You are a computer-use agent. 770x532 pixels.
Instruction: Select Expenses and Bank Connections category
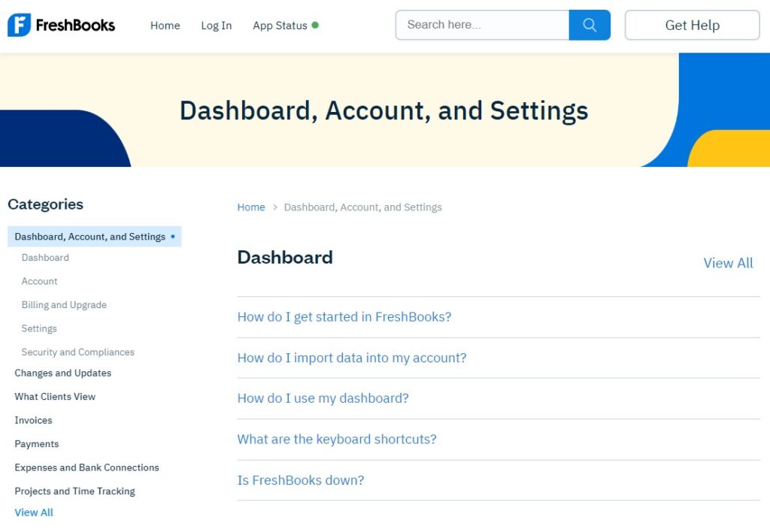[x=87, y=467]
